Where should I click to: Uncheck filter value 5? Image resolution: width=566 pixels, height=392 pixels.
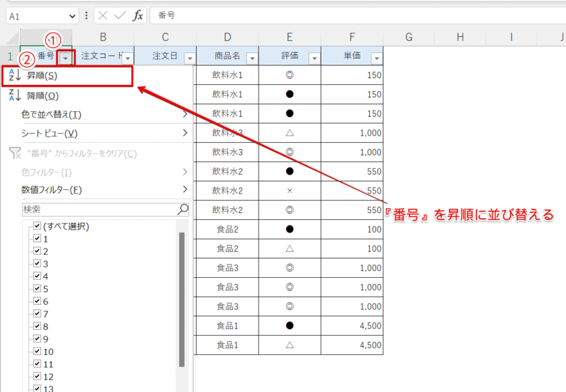(x=37, y=288)
